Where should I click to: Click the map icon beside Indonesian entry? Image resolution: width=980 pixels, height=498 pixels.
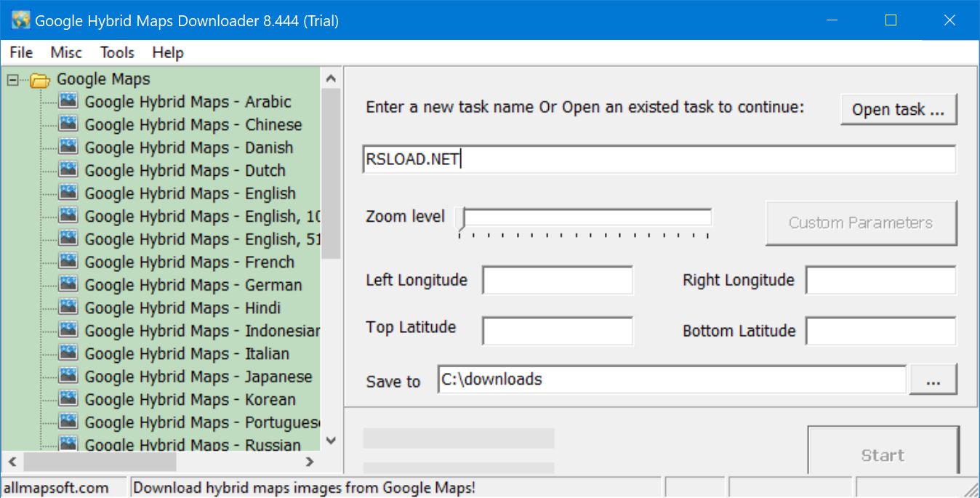(x=68, y=330)
